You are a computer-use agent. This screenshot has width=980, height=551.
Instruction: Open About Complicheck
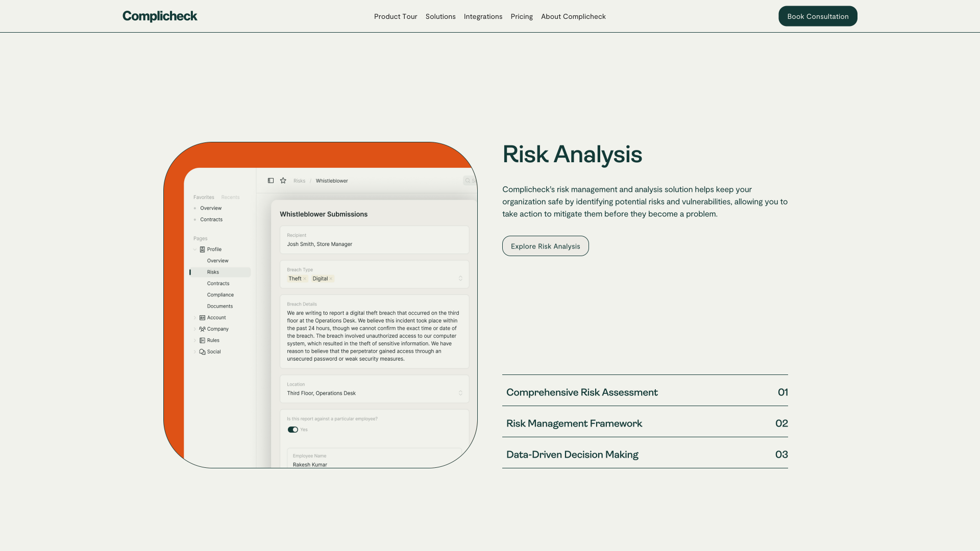pyautogui.click(x=573, y=16)
